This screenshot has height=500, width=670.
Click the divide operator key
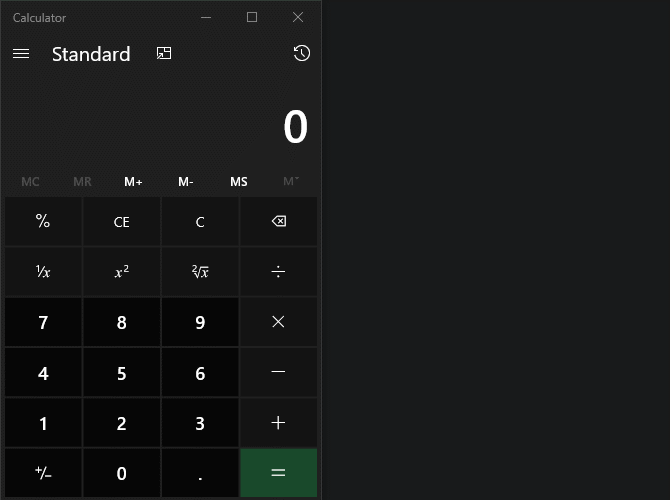(278, 272)
